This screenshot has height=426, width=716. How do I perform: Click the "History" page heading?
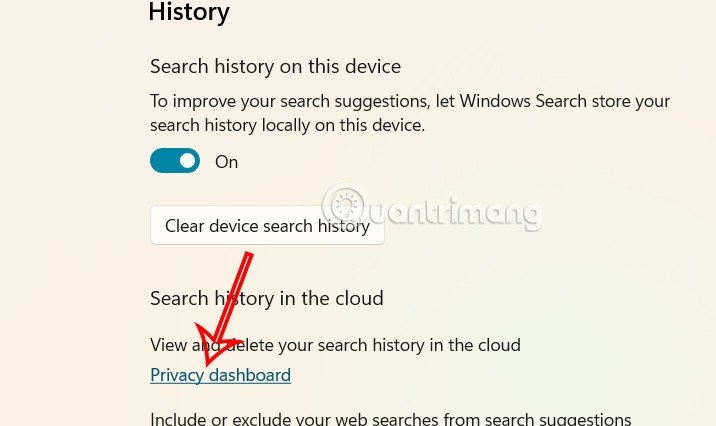point(189,12)
